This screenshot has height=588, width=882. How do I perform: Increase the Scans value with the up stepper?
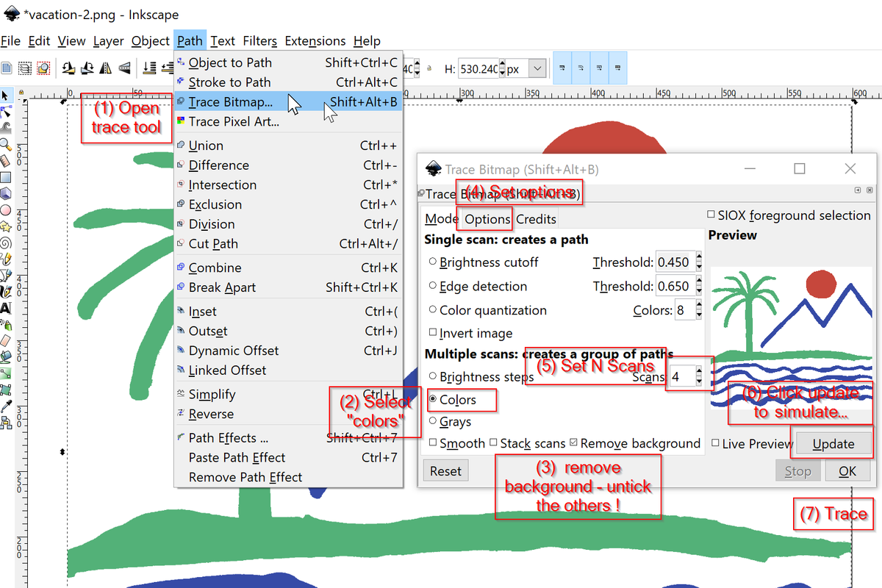[x=698, y=372]
